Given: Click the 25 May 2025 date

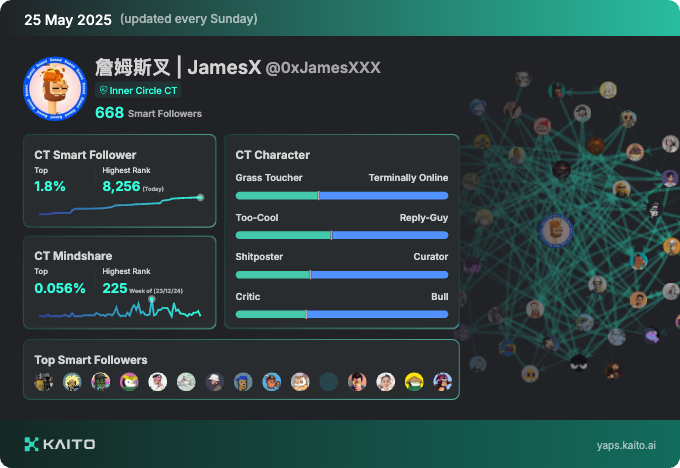Looking at the screenshot, I should (x=68, y=20).
